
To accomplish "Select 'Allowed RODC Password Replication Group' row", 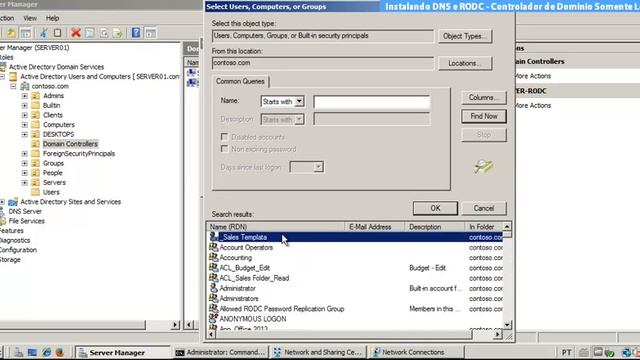I will 355,309.
